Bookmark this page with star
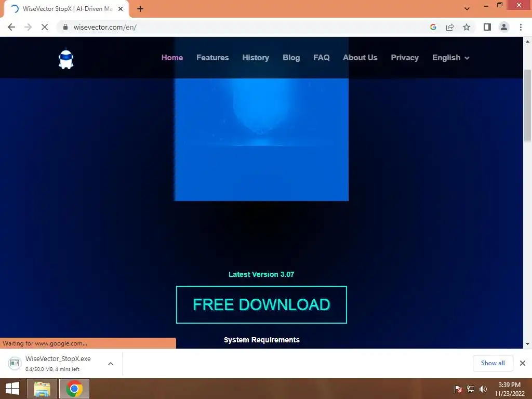This screenshot has width=532, height=399. pos(467,27)
